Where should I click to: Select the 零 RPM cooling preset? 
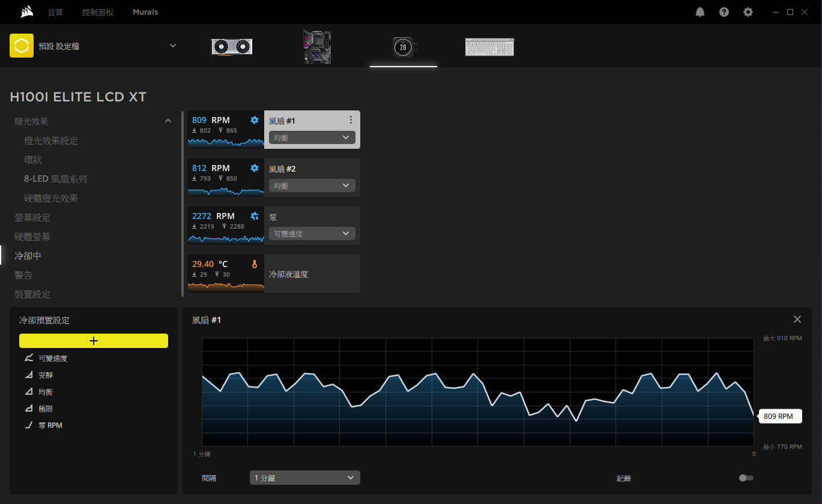pos(50,425)
